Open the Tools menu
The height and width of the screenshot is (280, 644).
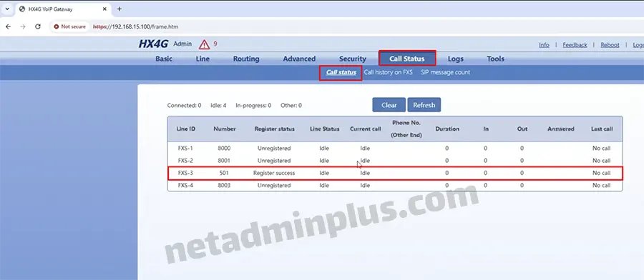click(x=495, y=59)
